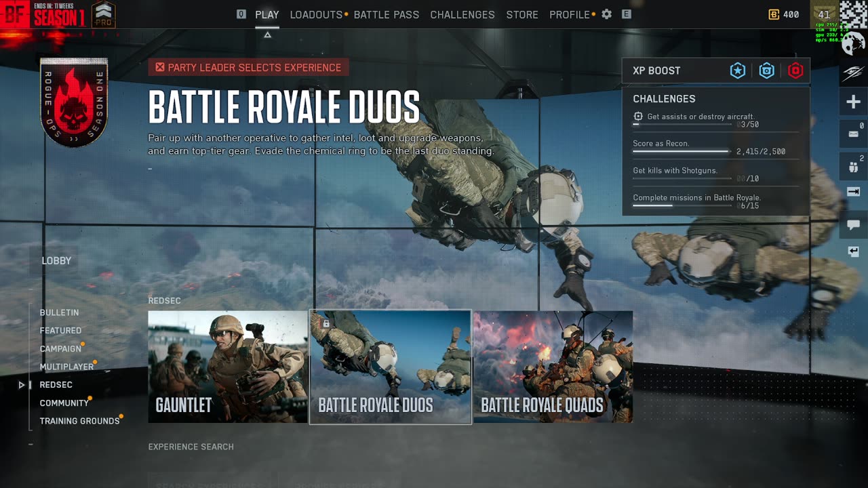This screenshot has height=488, width=868.
Task: Click the arrow-to-bar sidebar icon
Action: 853,192
